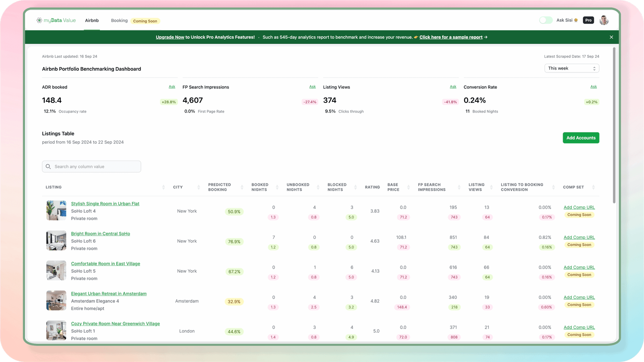
Task: Click the Pro badge
Action: tap(588, 20)
